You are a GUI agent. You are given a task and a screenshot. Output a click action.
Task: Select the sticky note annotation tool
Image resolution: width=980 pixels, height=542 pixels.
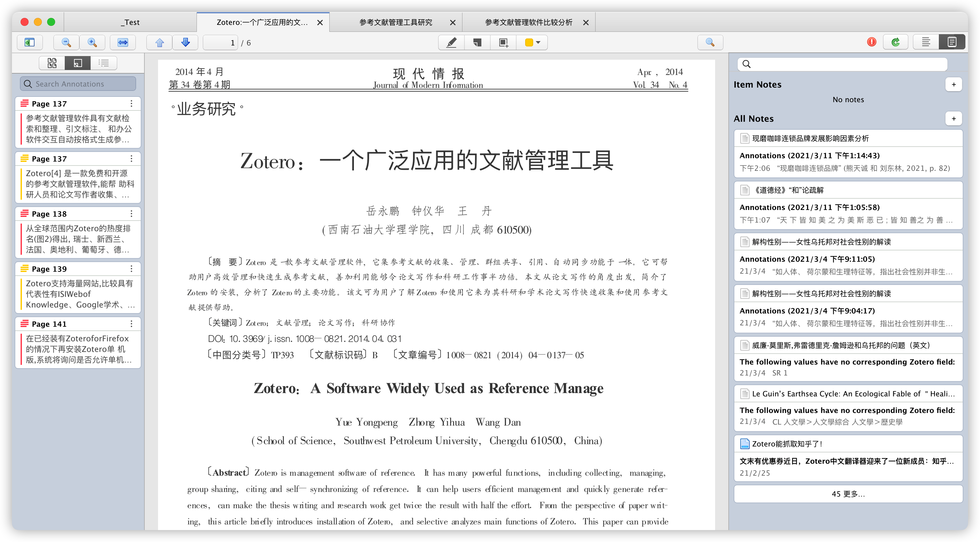point(477,42)
